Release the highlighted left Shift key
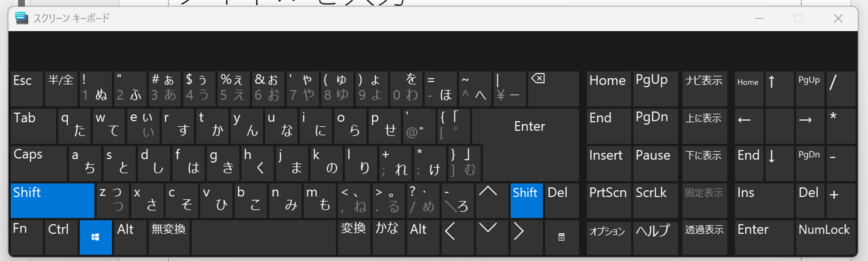This screenshot has height=261, width=868. (x=52, y=200)
